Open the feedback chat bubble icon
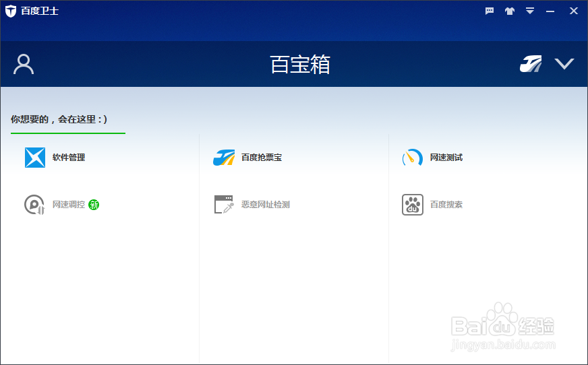This screenshot has width=588, height=365. (490, 11)
